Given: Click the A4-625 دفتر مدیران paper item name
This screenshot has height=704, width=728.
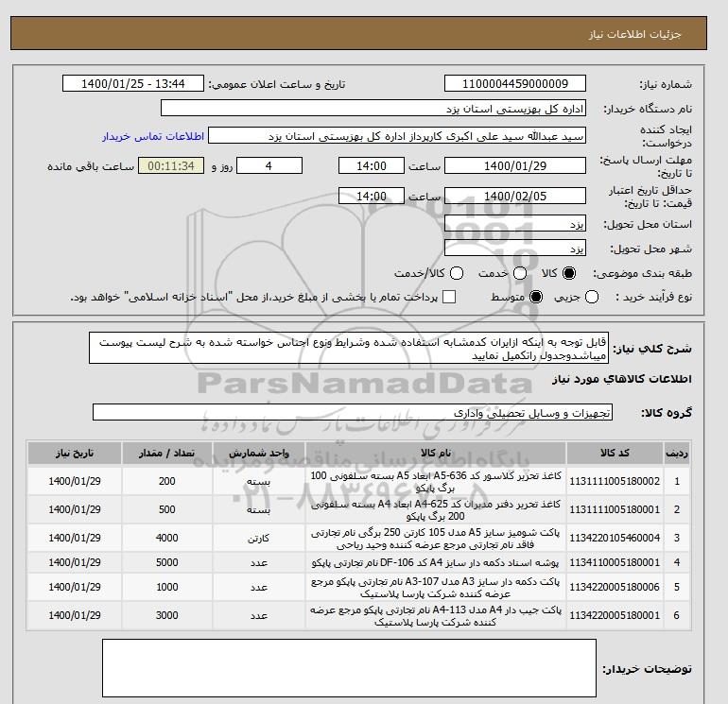Looking at the screenshot, I should coord(436,510).
